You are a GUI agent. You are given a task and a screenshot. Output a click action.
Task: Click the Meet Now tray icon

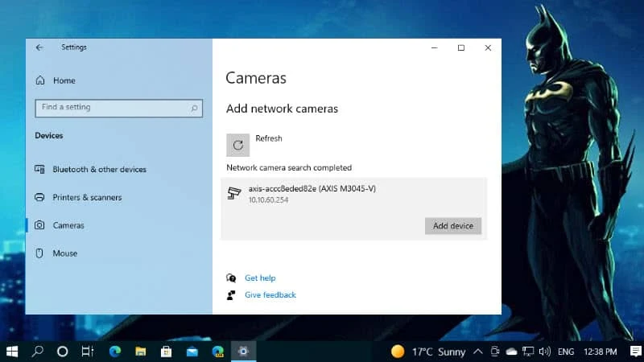(x=495, y=352)
